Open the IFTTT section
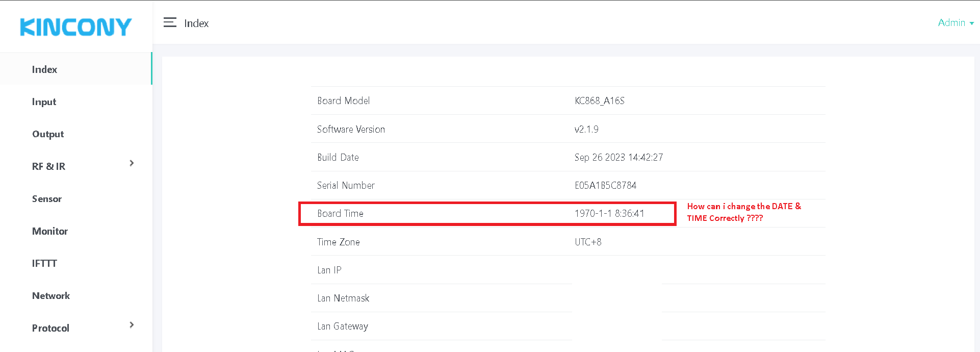This screenshot has height=352, width=980. coord(44,263)
